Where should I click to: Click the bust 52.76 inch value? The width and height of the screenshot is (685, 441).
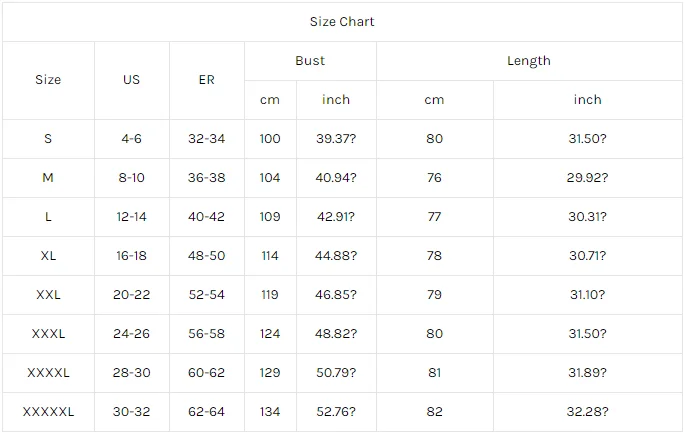point(336,412)
